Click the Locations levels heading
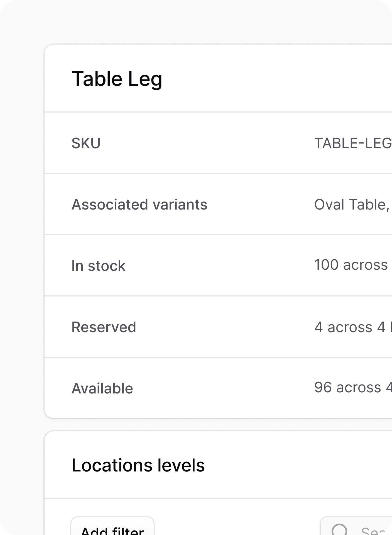The width and height of the screenshot is (392, 535). pyautogui.click(x=138, y=465)
